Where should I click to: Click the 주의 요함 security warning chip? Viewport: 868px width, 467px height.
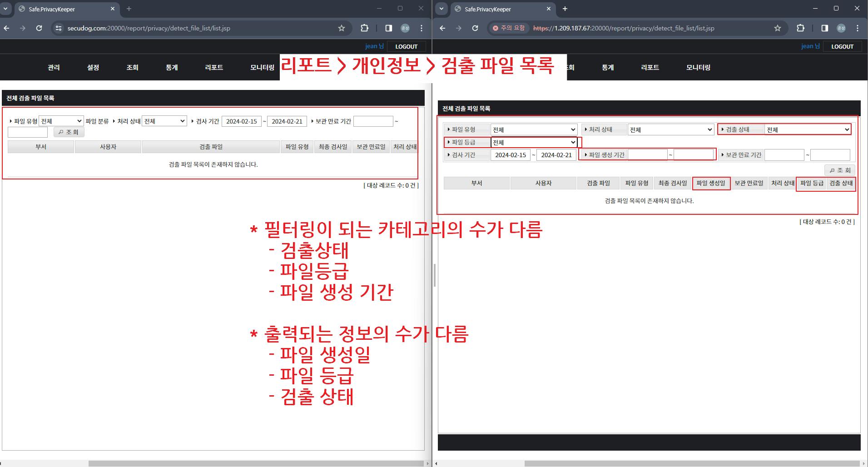click(x=509, y=28)
